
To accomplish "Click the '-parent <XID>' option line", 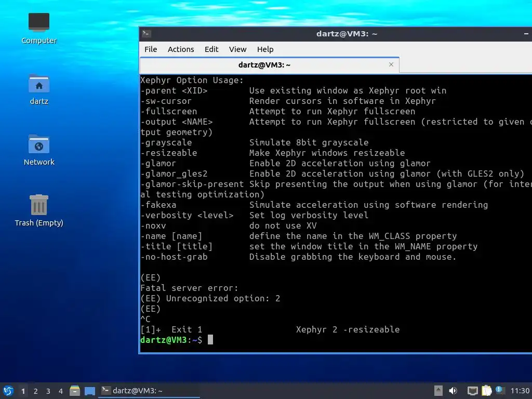I will pyautogui.click(x=294, y=90).
